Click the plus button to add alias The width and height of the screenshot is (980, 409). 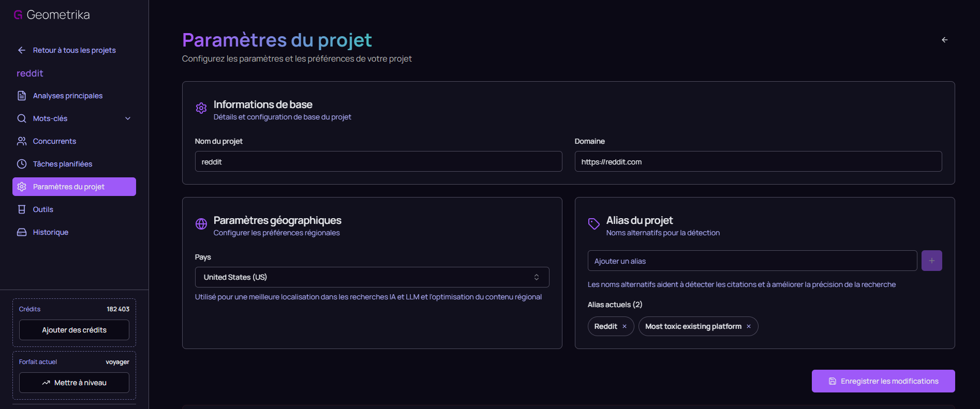click(x=931, y=261)
